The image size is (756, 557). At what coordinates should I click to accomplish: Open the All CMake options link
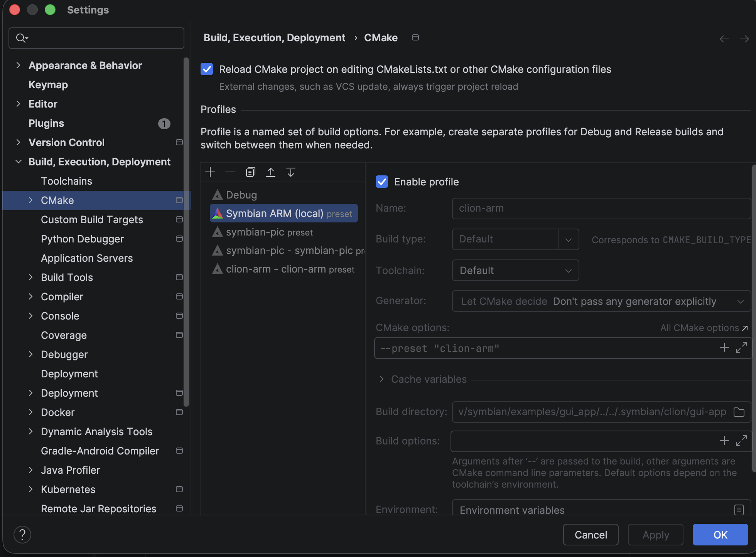tap(704, 328)
